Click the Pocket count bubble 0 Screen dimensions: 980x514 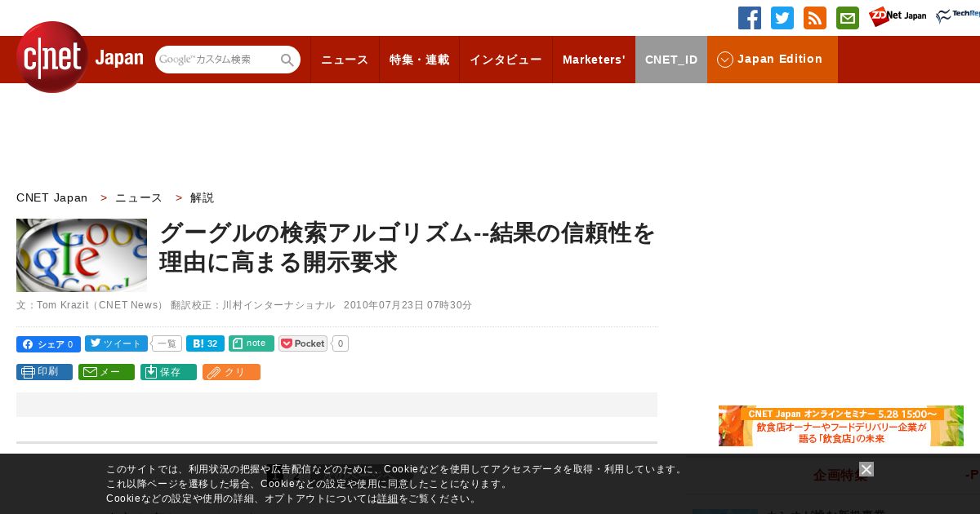pyautogui.click(x=341, y=343)
